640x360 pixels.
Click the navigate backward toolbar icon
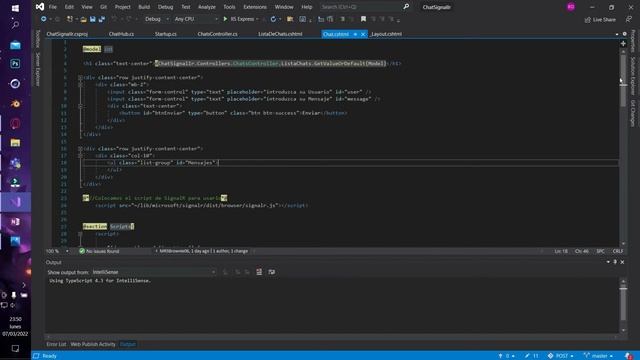click(x=44, y=19)
